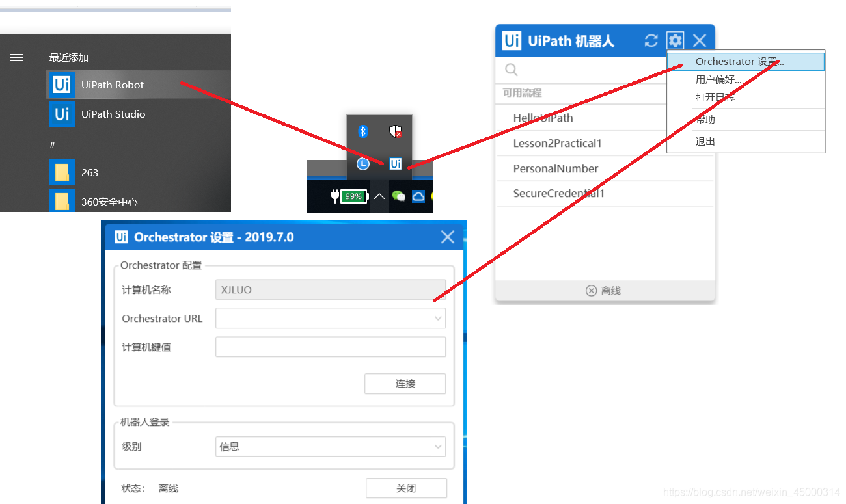Launch UiPath Studio from Start menu
This screenshot has width=846, height=504.
pyautogui.click(x=138, y=114)
